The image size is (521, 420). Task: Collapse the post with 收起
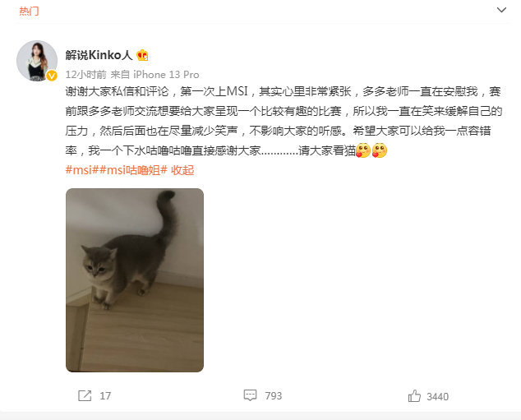(182, 170)
